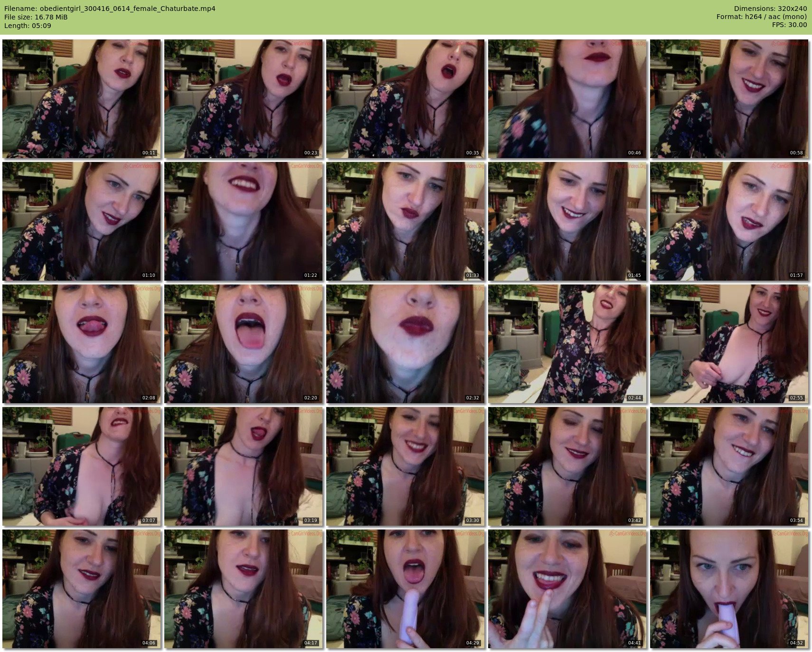Select the frame with timestamp 03:07
The image size is (812, 652).
coord(81,466)
